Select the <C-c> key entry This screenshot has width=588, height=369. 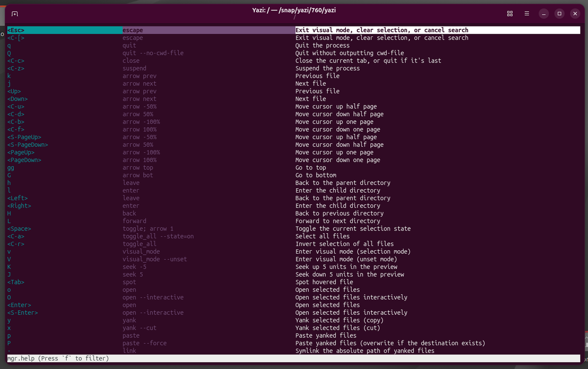pyautogui.click(x=16, y=61)
